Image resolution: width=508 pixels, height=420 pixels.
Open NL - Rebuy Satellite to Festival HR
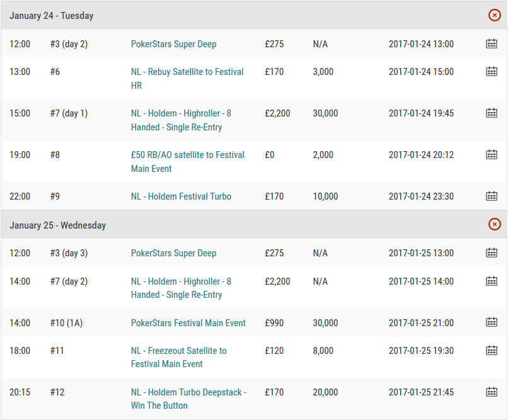(x=187, y=78)
